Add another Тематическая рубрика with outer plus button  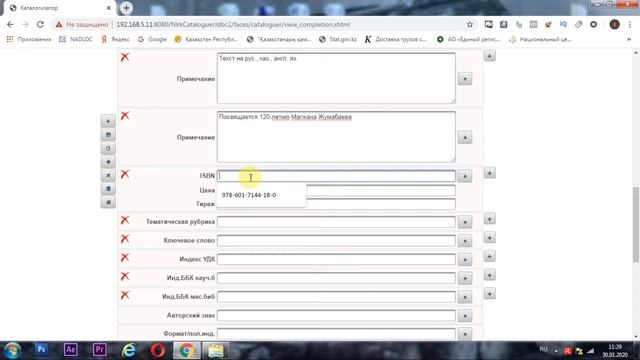[490, 219]
